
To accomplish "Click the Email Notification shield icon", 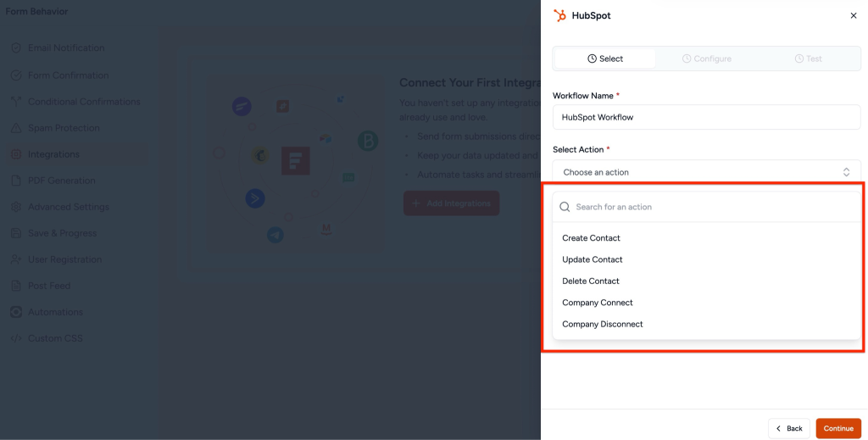I will pyautogui.click(x=16, y=48).
